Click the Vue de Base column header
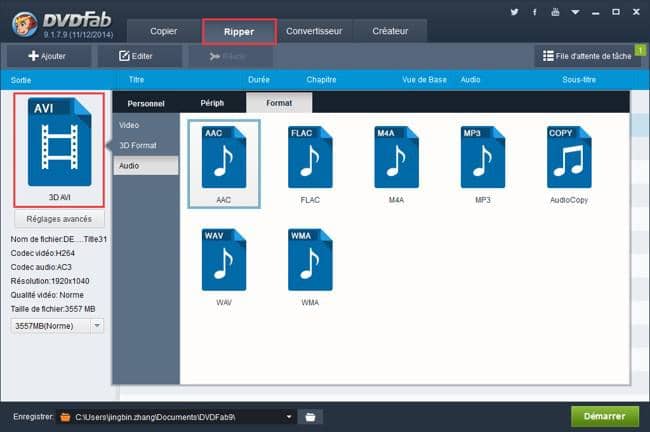This screenshot has width=650, height=432. 424,80
